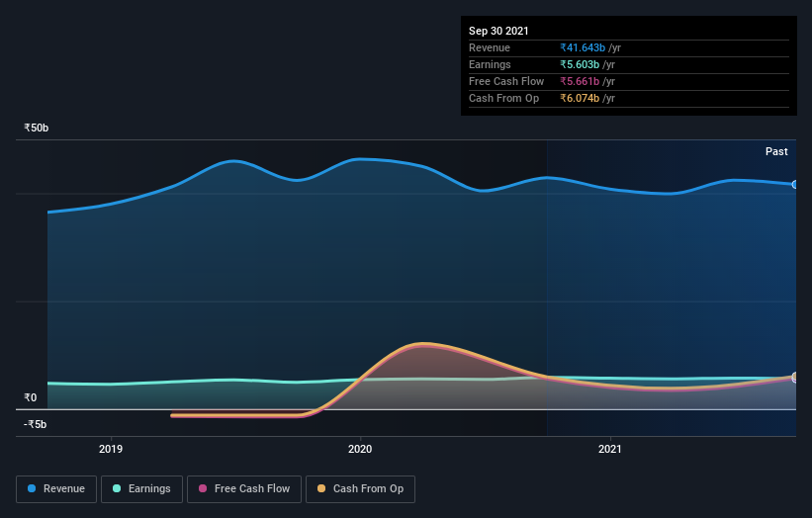The height and width of the screenshot is (518, 812).
Task: Click the ₹0 y-axis label
Action: pos(31,398)
